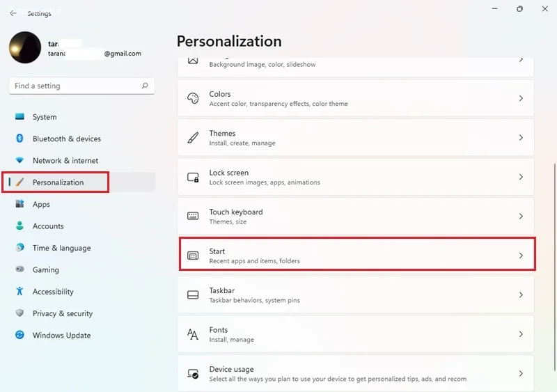The height and width of the screenshot is (392, 557).
Task: Click the Colors palette icon
Action: click(193, 98)
